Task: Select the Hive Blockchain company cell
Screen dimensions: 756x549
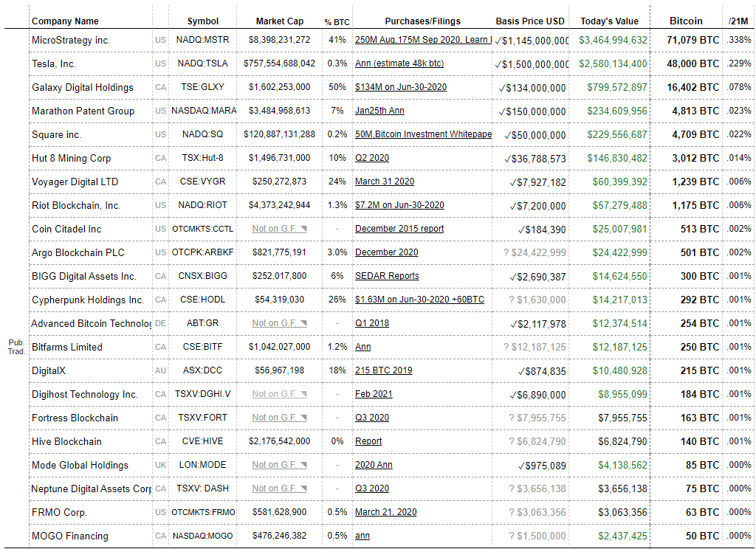Action: point(90,441)
